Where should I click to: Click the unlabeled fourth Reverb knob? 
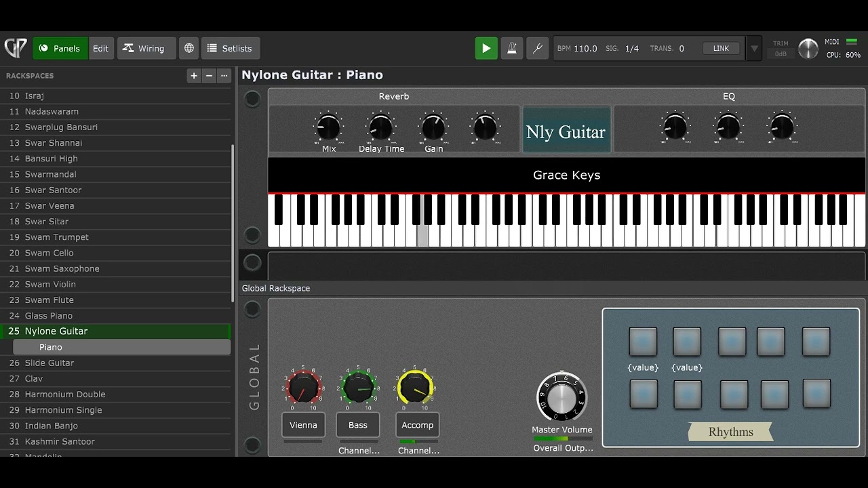(485, 127)
